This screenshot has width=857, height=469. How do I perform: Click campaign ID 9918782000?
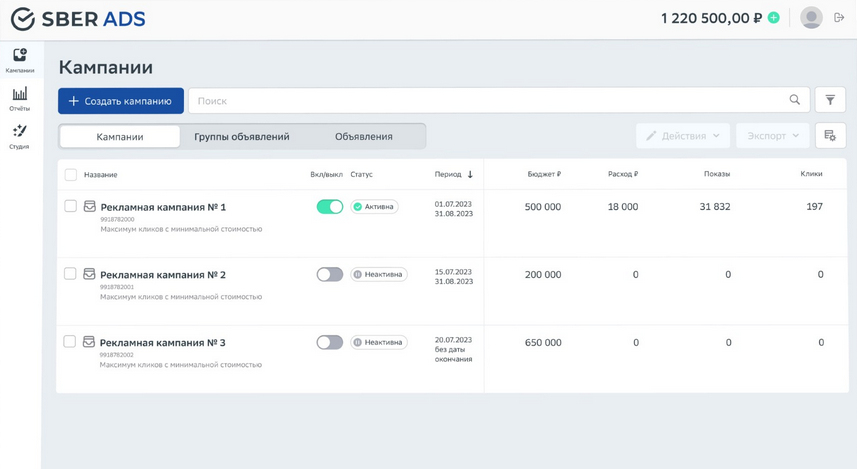[117, 219]
